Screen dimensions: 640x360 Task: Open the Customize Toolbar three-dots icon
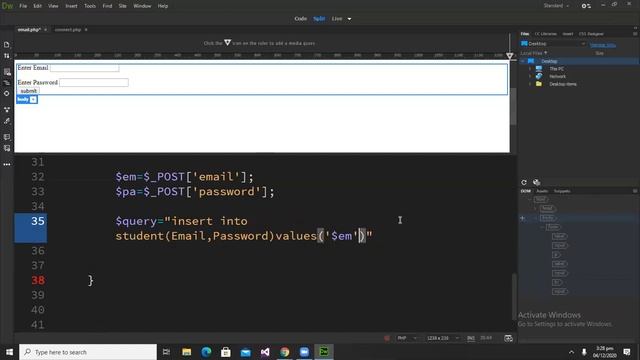pyautogui.click(x=7, y=164)
